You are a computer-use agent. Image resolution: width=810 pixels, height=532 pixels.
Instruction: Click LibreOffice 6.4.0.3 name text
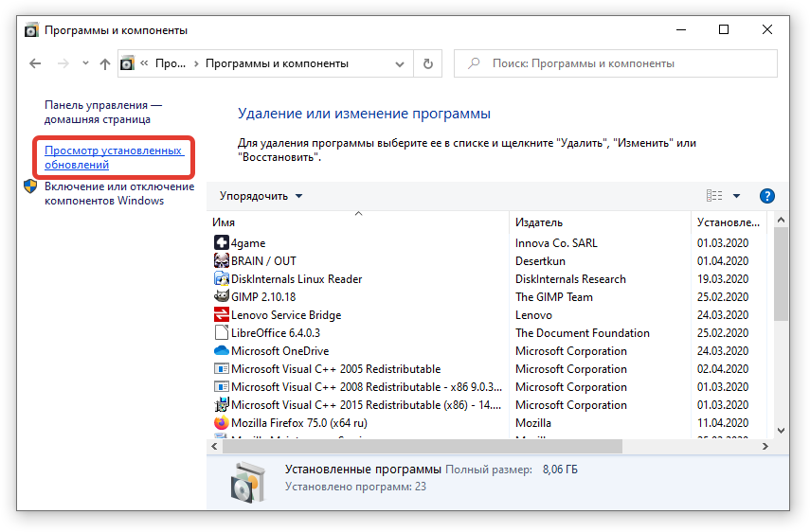point(276,333)
